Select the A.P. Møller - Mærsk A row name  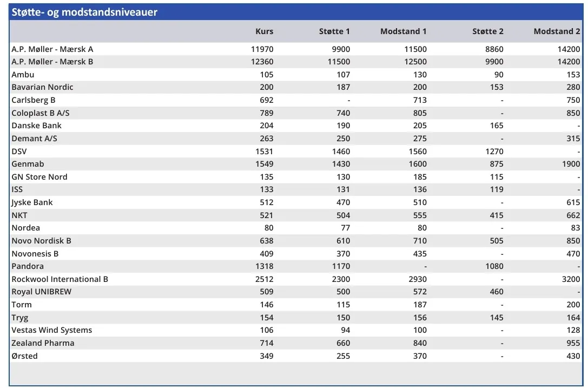pos(52,49)
